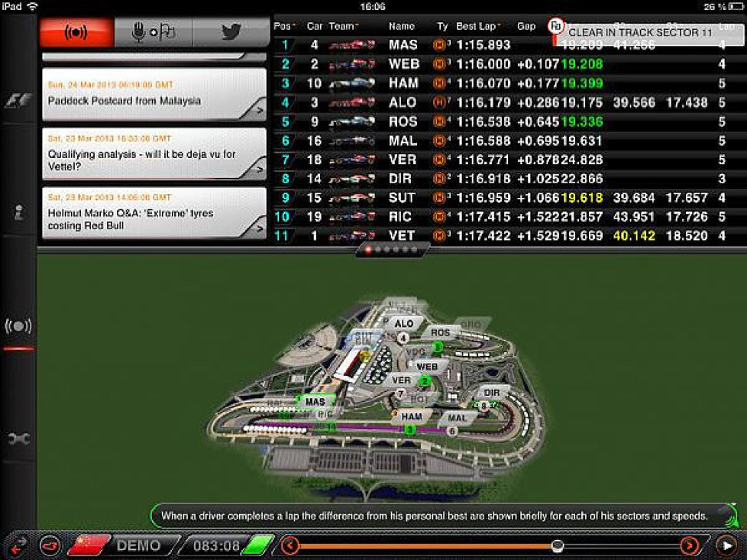
Task: Tap session clock 083:08
Action: [216, 545]
